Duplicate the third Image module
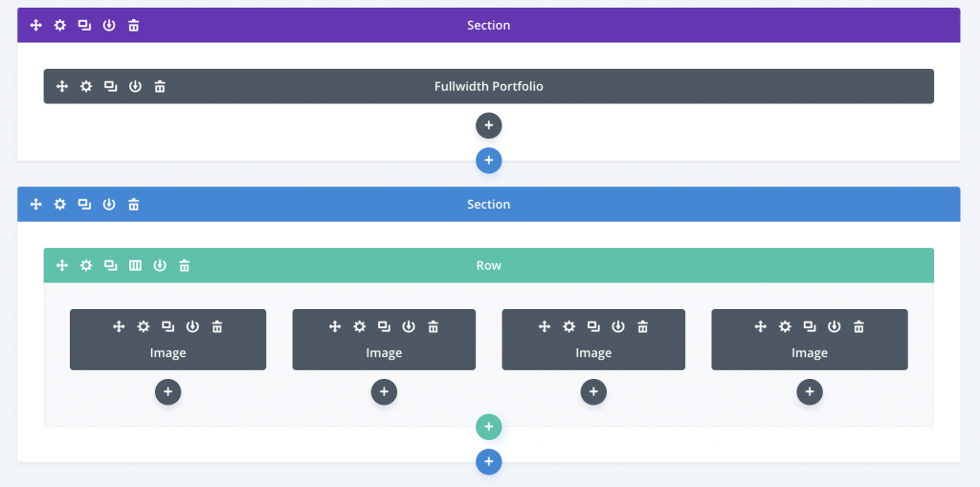The height and width of the screenshot is (487, 980). (x=593, y=326)
